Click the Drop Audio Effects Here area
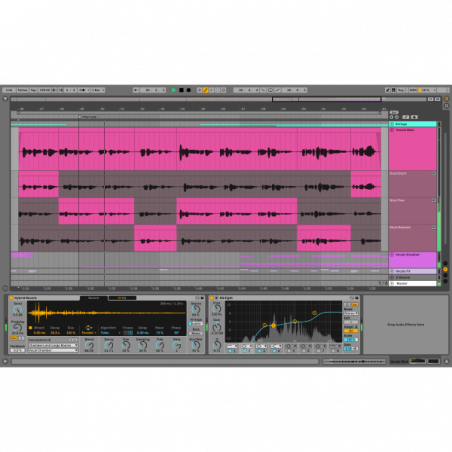452x452 pixels. tap(405, 324)
